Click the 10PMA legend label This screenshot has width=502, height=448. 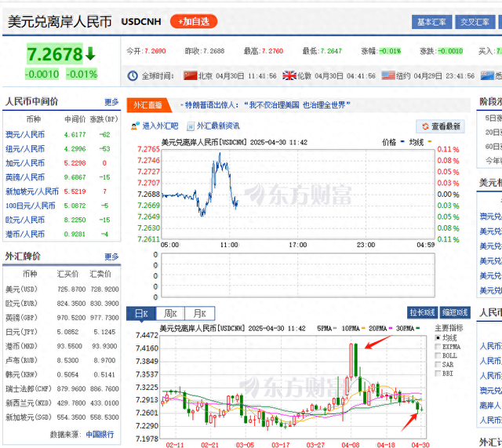[x=351, y=329]
